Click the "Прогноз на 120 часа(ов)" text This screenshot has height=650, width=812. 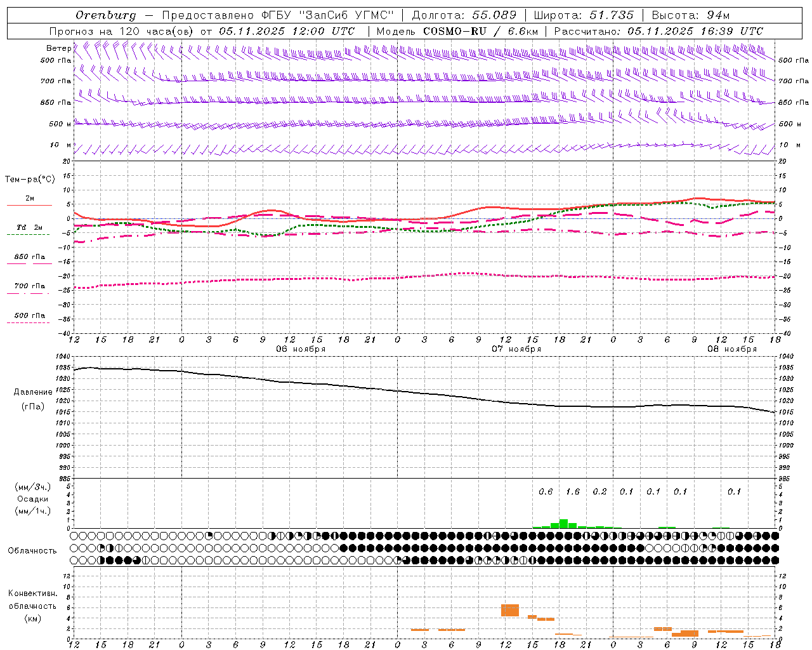click(x=122, y=31)
